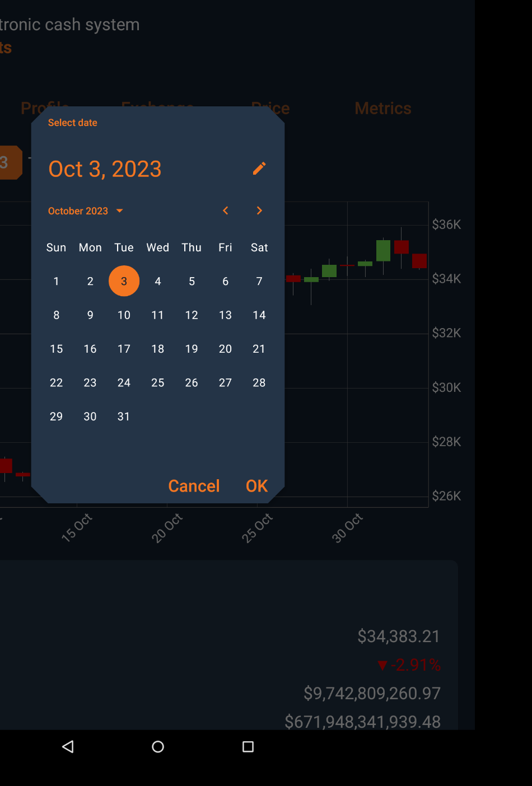532x786 pixels.
Task: Tap the Android back navigation icon
Action: click(67, 746)
